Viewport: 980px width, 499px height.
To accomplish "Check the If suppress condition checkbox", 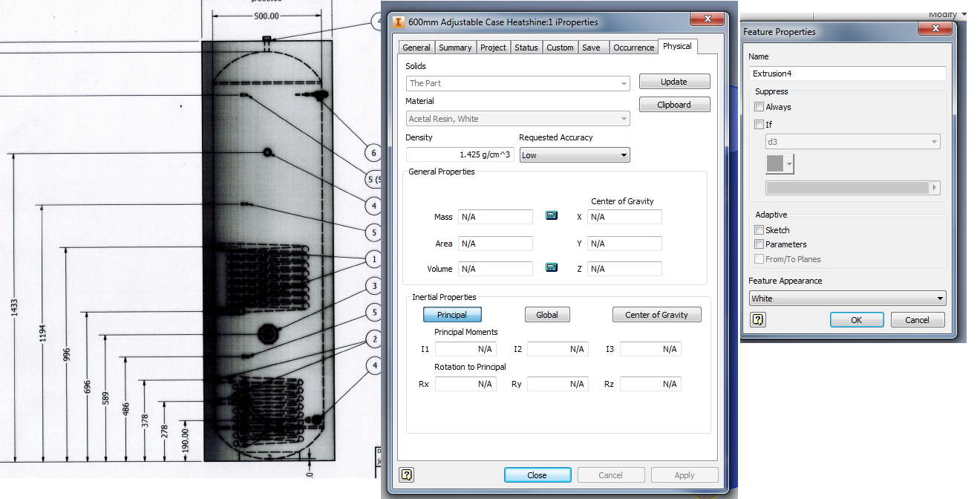I will [759, 124].
